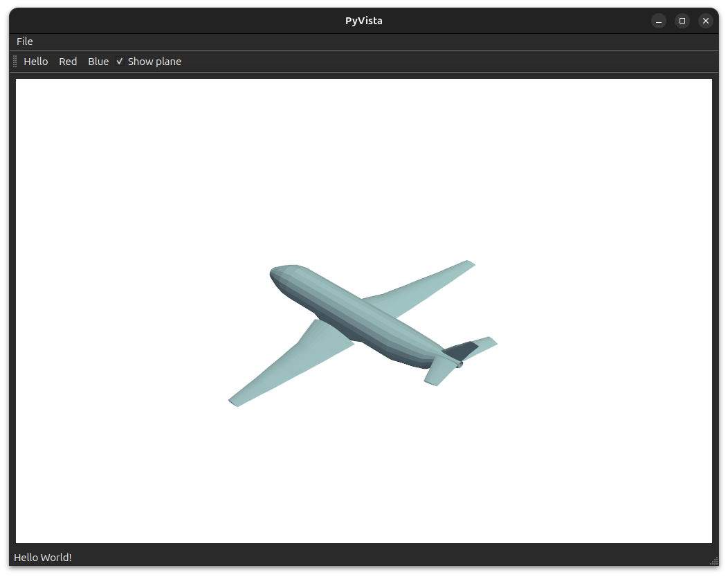Screen dimensions: 728x577
Task: Click the dark vertical tail fin
Action: pos(461,350)
